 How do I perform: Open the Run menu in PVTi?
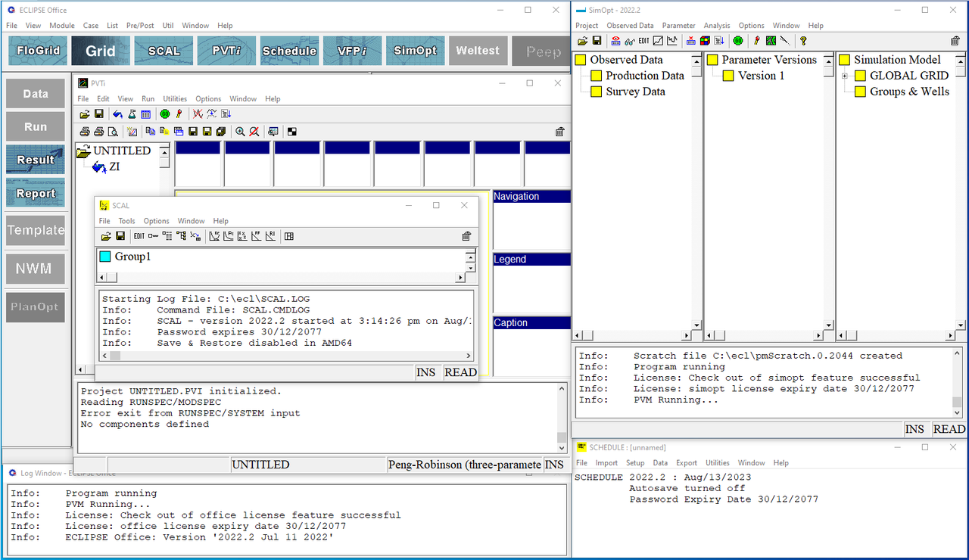tap(148, 99)
